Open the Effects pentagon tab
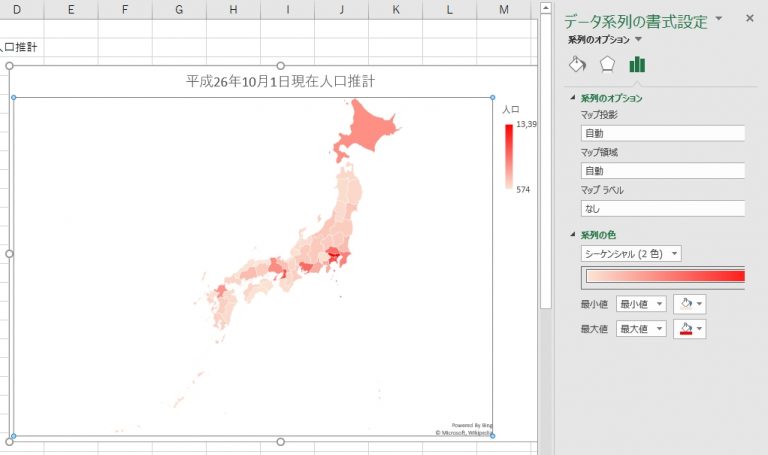Screen dimensions: 768x455 click(607, 64)
